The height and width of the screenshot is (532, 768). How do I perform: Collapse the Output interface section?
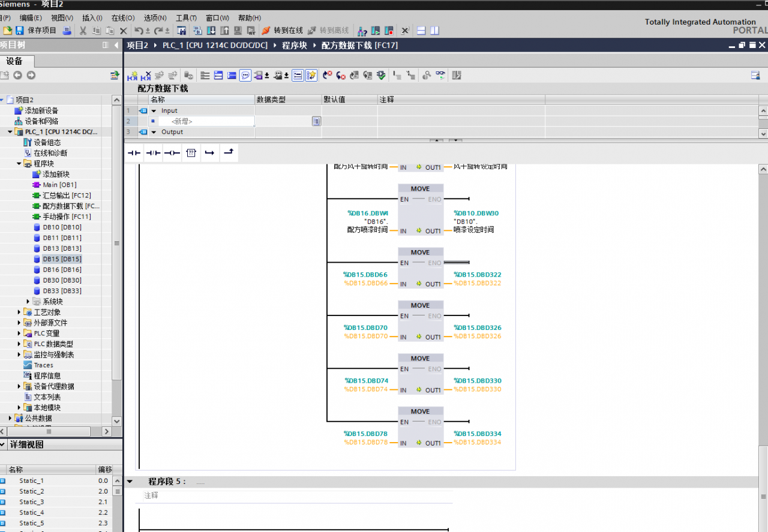pos(154,132)
